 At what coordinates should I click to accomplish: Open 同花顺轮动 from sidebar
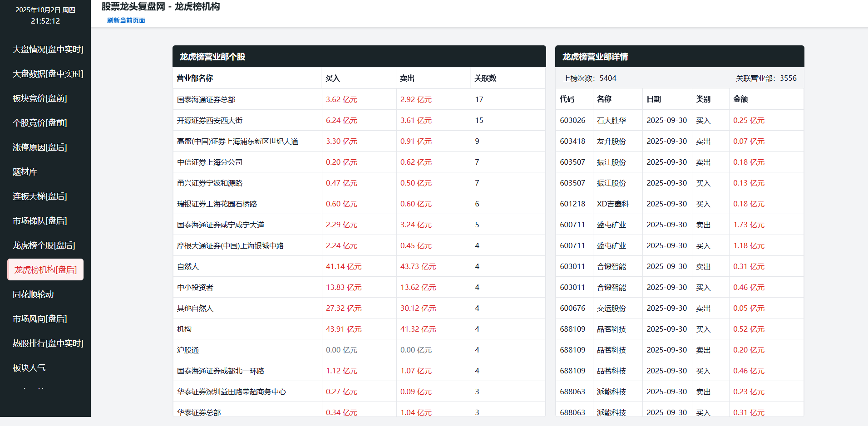tap(33, 294)
